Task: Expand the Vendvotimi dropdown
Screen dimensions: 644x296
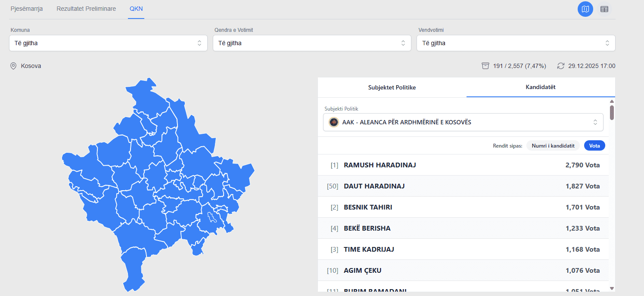Action: click(x=516, y=43)
